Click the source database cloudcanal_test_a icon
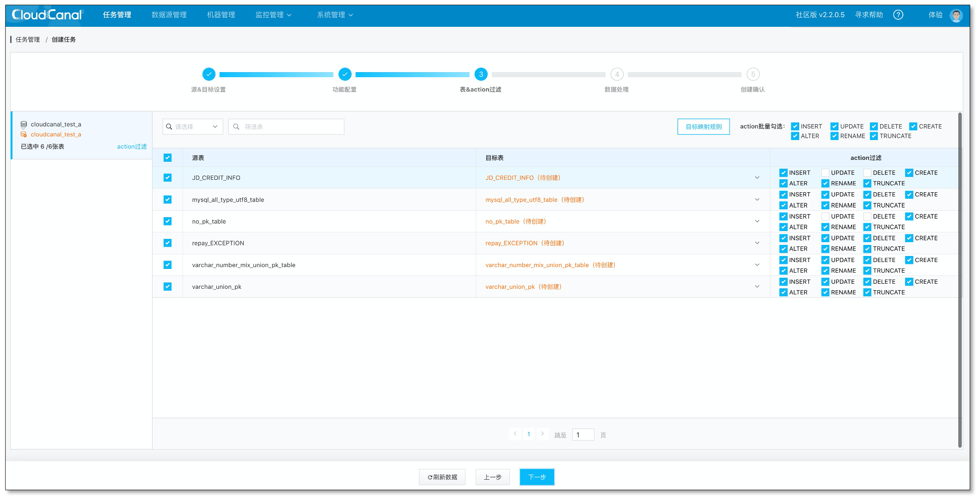980x500 pixels. pyautogui.click(x=24, y=124)
